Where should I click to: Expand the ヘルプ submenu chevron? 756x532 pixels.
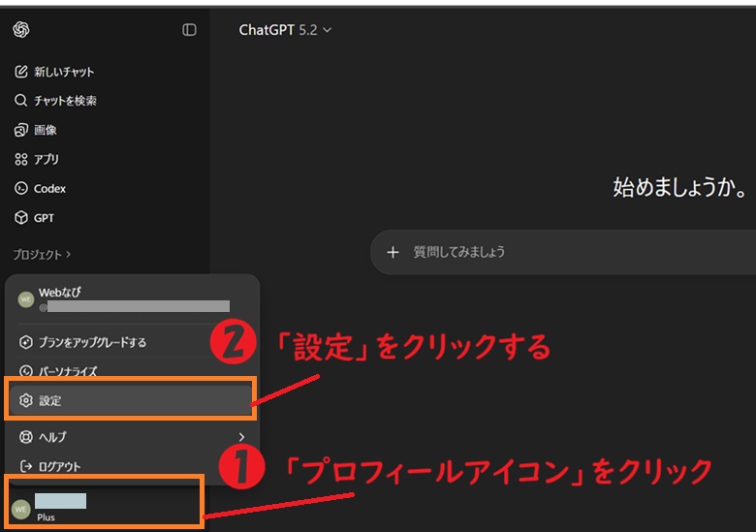241,437
